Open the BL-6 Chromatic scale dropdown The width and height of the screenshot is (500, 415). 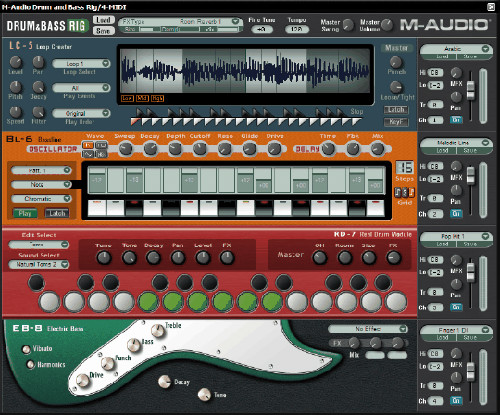41,199
